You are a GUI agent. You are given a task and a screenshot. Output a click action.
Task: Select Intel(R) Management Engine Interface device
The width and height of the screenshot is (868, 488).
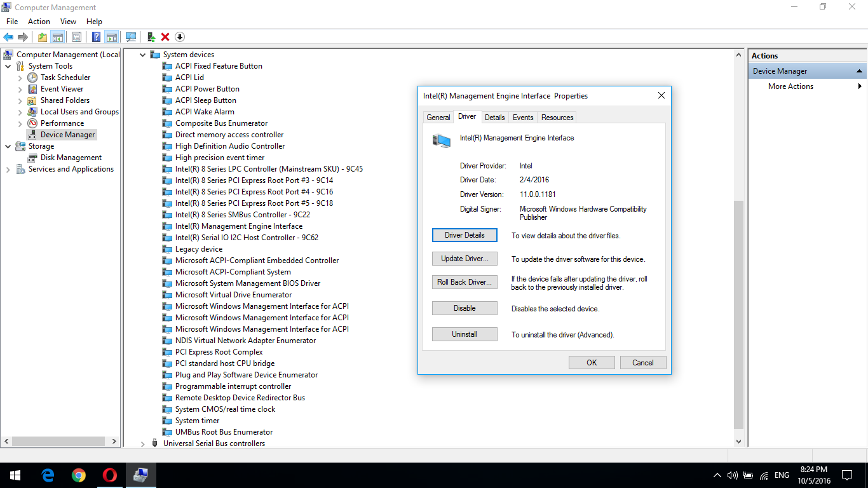239,226
